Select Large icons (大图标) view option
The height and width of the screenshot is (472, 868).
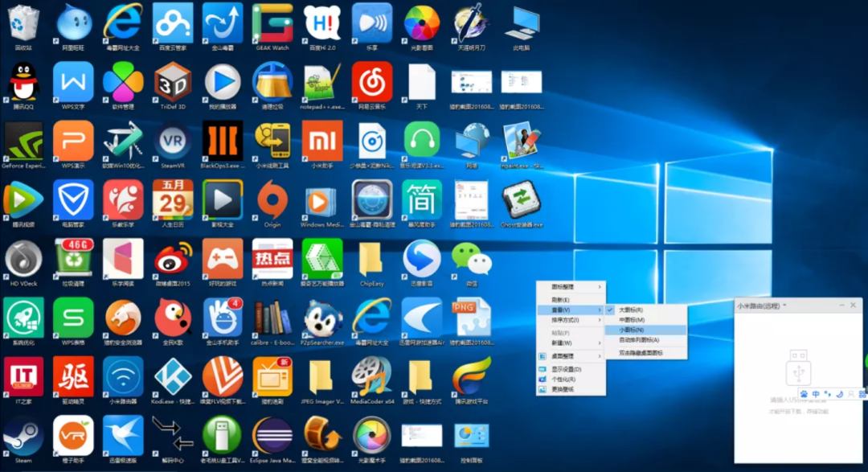pos(646,310)
